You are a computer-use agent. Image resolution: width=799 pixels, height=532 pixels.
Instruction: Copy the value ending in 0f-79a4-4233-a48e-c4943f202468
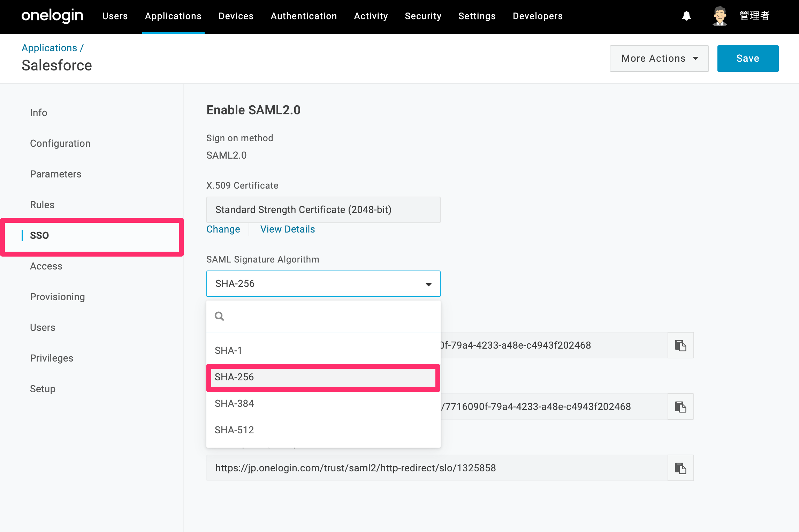tap(680, 345)
